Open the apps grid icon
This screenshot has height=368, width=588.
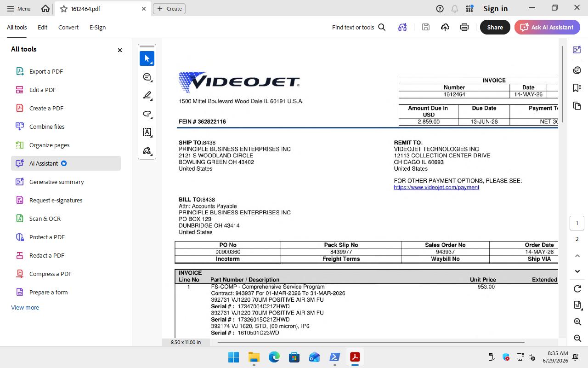coord(469,9)
